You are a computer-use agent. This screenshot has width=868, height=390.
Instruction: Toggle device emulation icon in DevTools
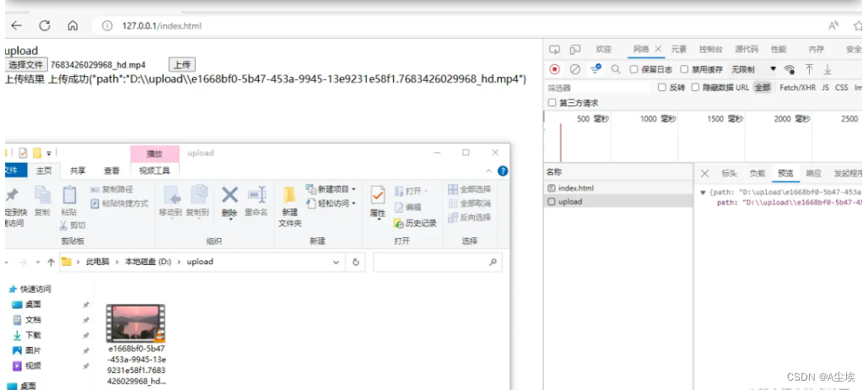[575, 49]
